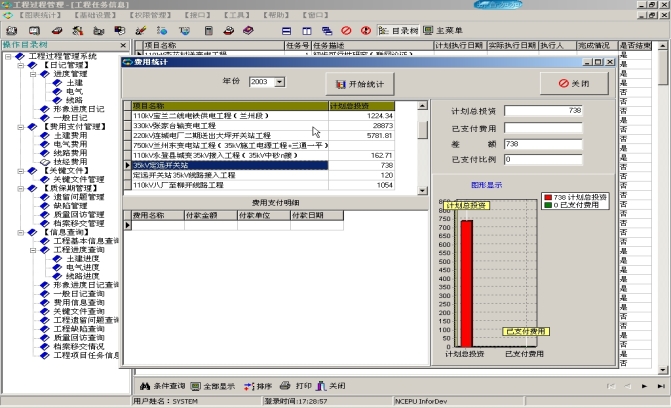Collapse the 工程过程管理系统 root tree node
Screen dimensions: 671x408
pos(8,57)
